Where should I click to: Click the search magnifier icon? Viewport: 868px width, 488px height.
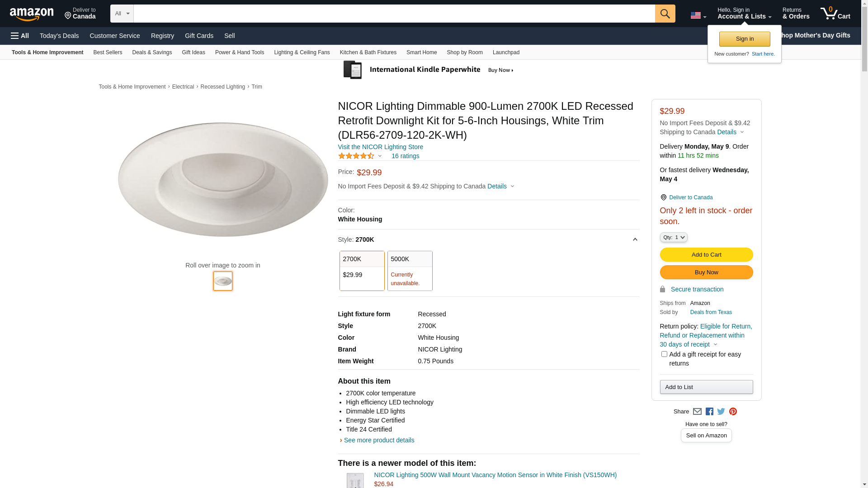(665, 14)
